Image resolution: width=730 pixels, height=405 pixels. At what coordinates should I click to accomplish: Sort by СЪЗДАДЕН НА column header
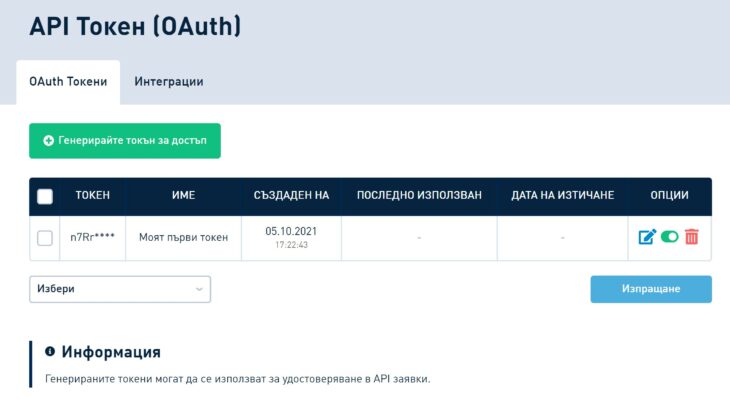[x=291, y=195]
